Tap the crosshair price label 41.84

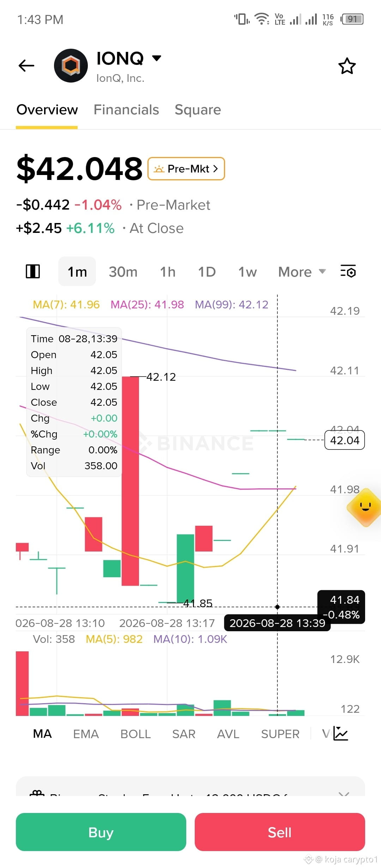[341, 607]
